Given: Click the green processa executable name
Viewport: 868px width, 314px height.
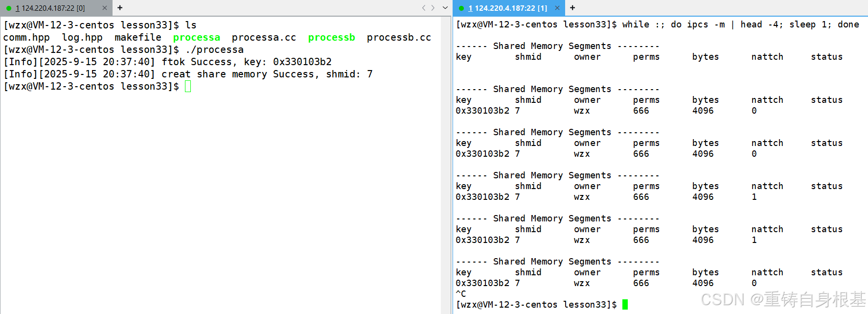Looking at the screenshot, I should (x=197, y=37).
